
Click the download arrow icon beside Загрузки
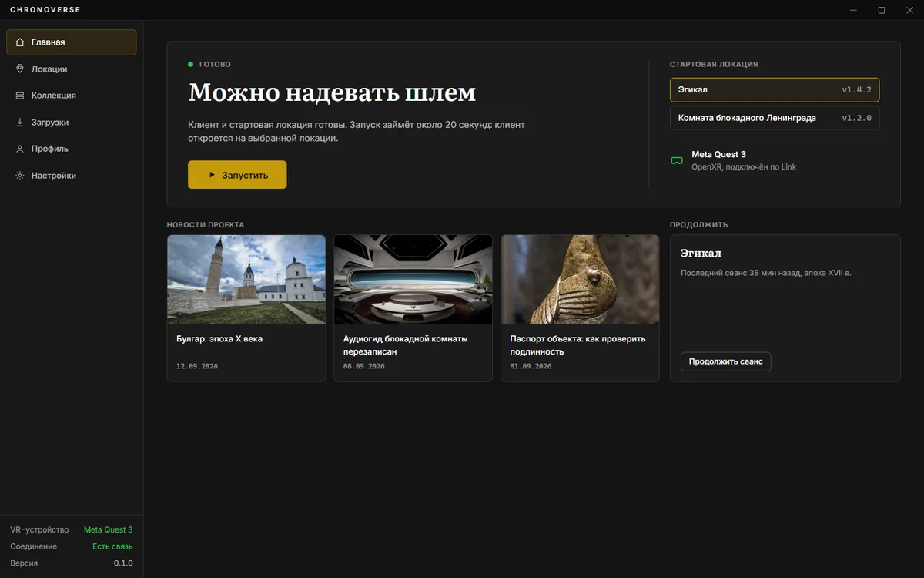coord(20,122)
